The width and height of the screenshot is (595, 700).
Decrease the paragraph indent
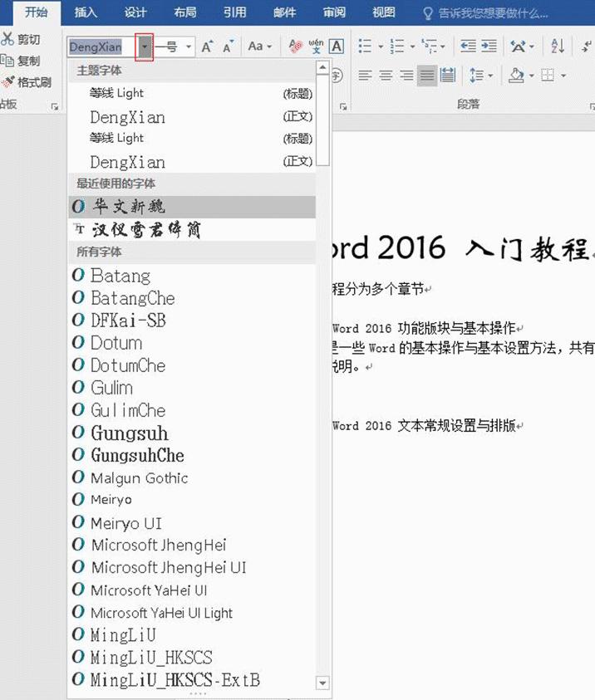[468, 46]
